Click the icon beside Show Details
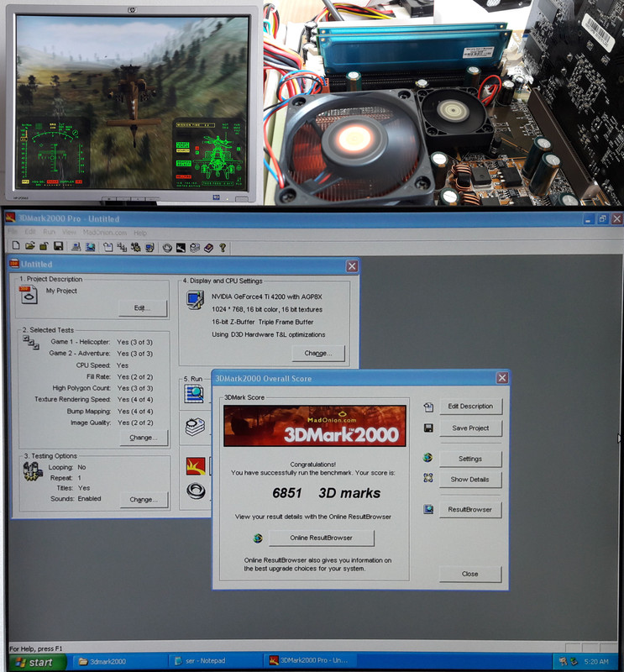This screenshot has width=624, height=672. click(x=428, y=477)
